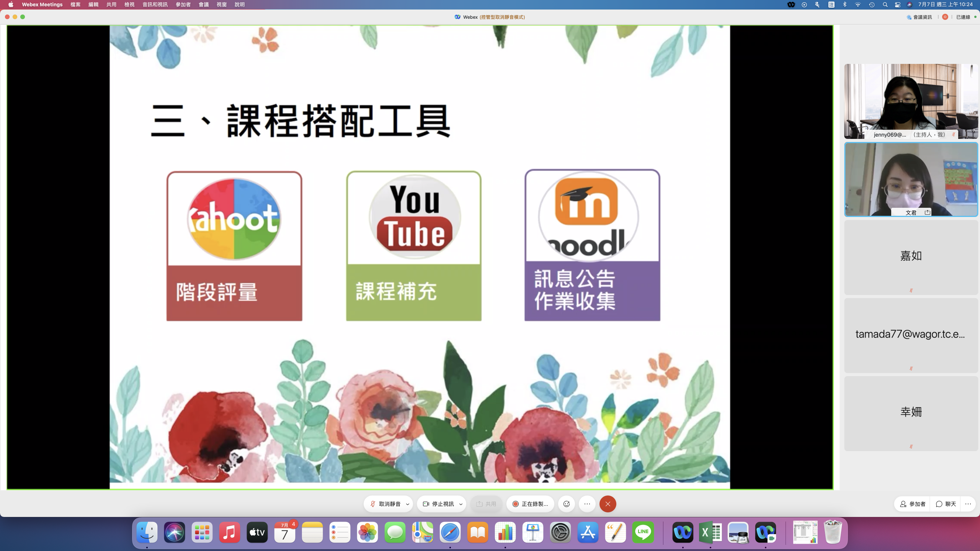
Task: Open the panel options ellipsis beside 聊天
Action: point(968,504)
